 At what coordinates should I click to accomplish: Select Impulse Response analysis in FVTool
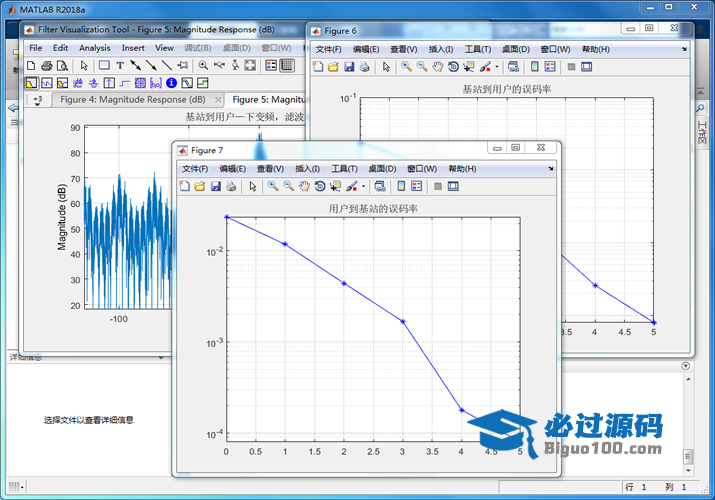click(109, 83)
